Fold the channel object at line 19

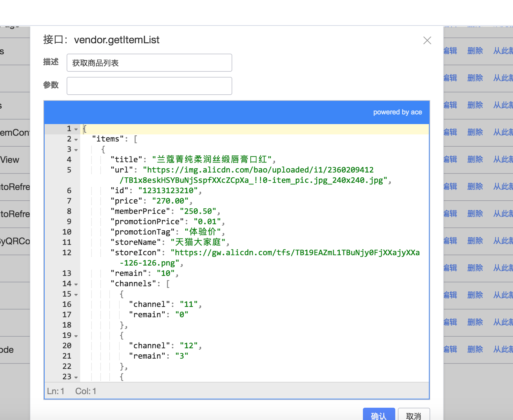[x=76, y=336]
